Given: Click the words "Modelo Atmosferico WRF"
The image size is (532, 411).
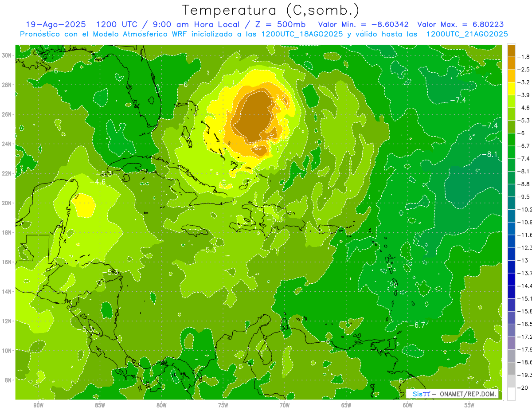Looking at the screenshot, I should pos(140,34).
